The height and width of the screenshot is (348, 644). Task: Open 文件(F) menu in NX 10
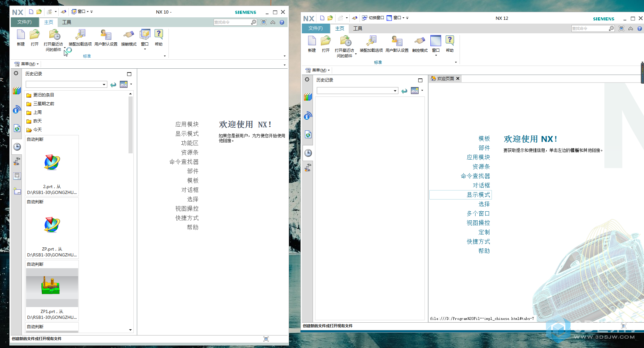point(25,22)
